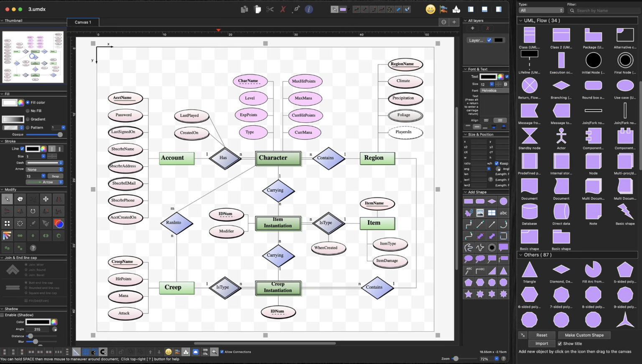Click the emoji insert icon in bottom toolbar
Image resolution: width=642 pixels, height=364 pixels.
(x=168, y=351)
